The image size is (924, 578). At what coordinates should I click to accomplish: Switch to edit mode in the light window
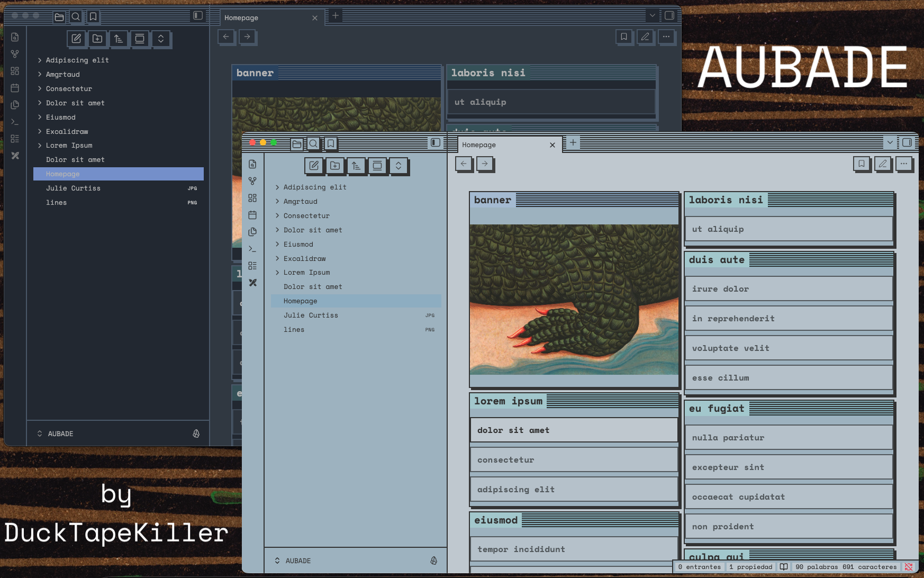tap(883, 164)
